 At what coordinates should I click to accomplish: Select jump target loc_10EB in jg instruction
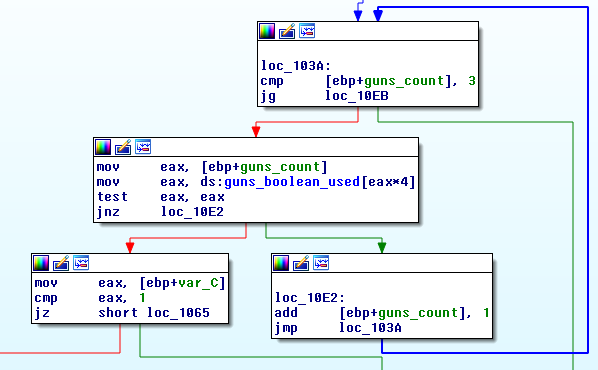(x=357, y=96)
